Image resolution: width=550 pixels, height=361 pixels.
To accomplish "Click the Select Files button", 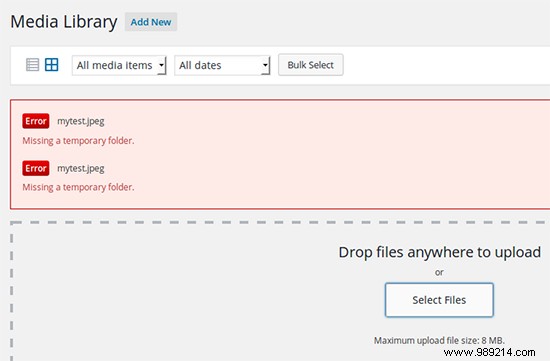I will 439,300.
